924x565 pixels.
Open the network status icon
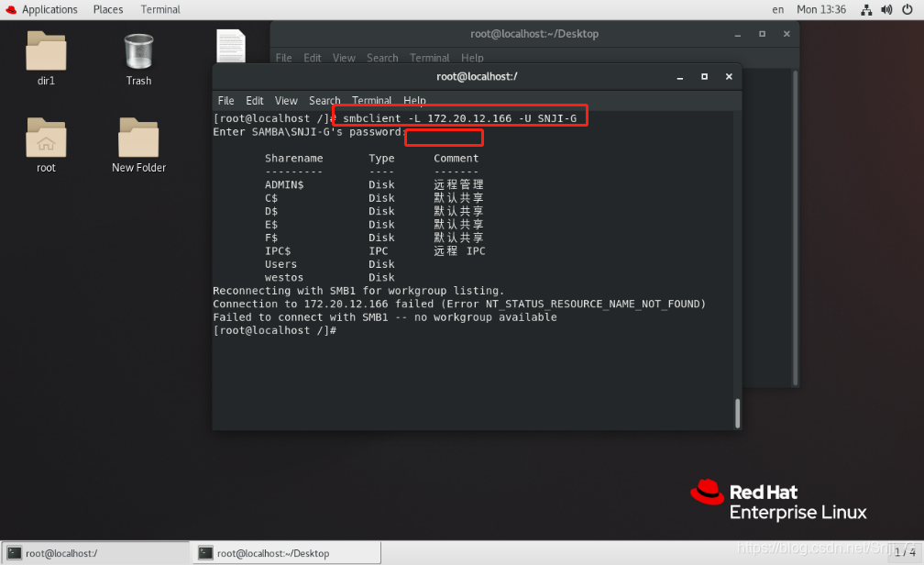pos(866,9)
